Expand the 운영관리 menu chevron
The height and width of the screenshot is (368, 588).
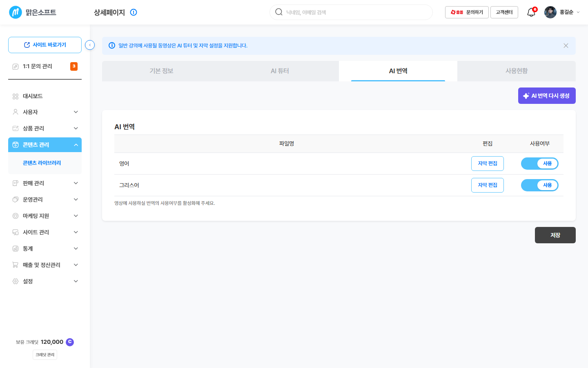tap(76, 200)
